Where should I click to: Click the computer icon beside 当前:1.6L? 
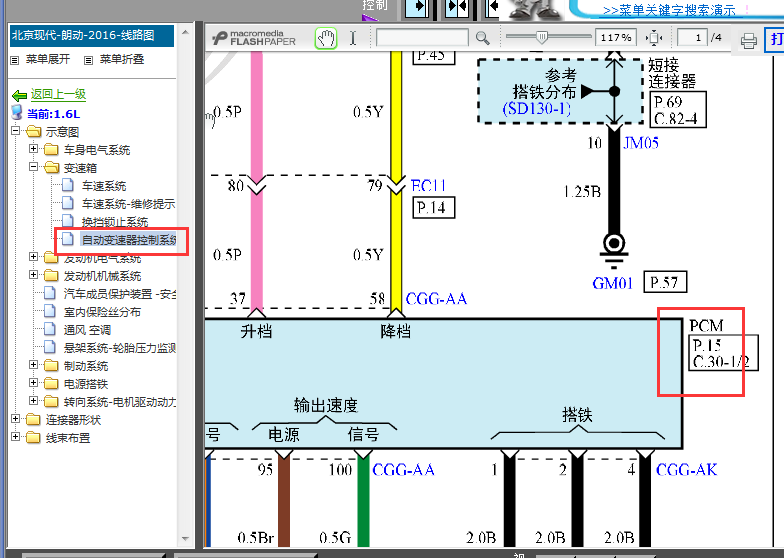[17, 112]
